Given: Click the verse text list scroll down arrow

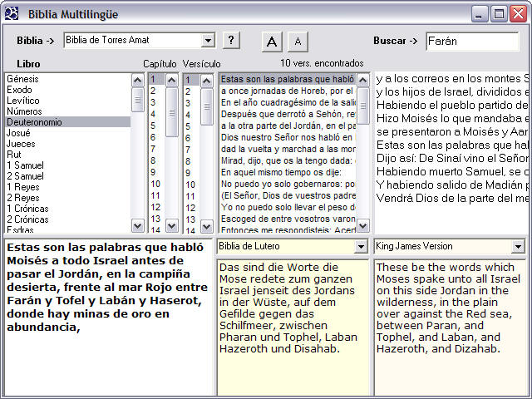Looking at the screenshot, I should click(x=363, y=226).
